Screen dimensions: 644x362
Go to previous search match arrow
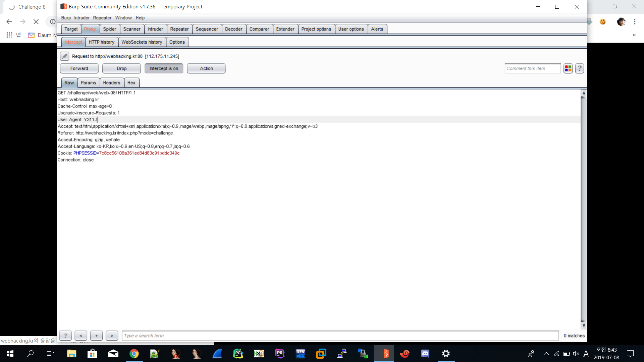point(81,336)
